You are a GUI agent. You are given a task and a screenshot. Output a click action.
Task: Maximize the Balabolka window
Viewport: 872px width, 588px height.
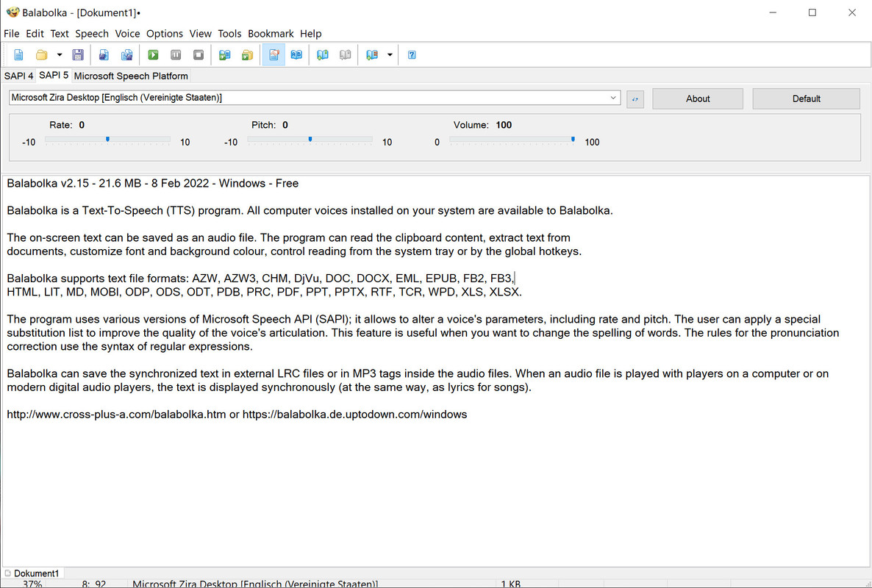812,12
